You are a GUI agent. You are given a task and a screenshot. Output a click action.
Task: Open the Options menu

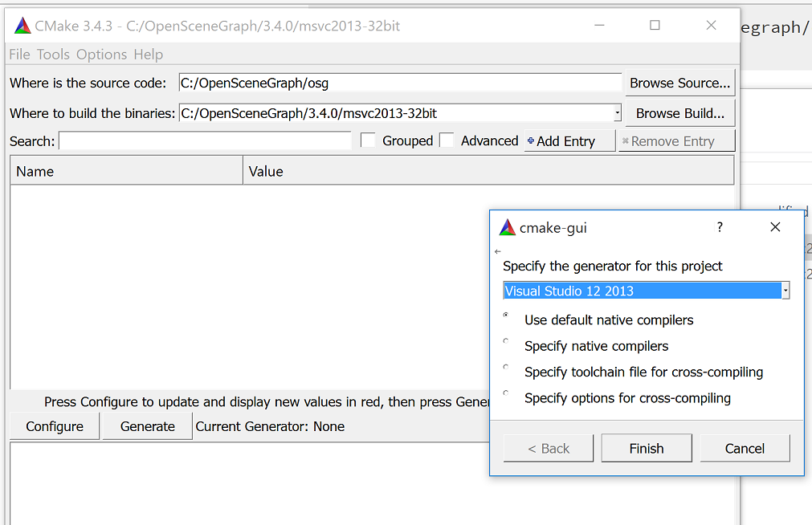pos(101,55)
